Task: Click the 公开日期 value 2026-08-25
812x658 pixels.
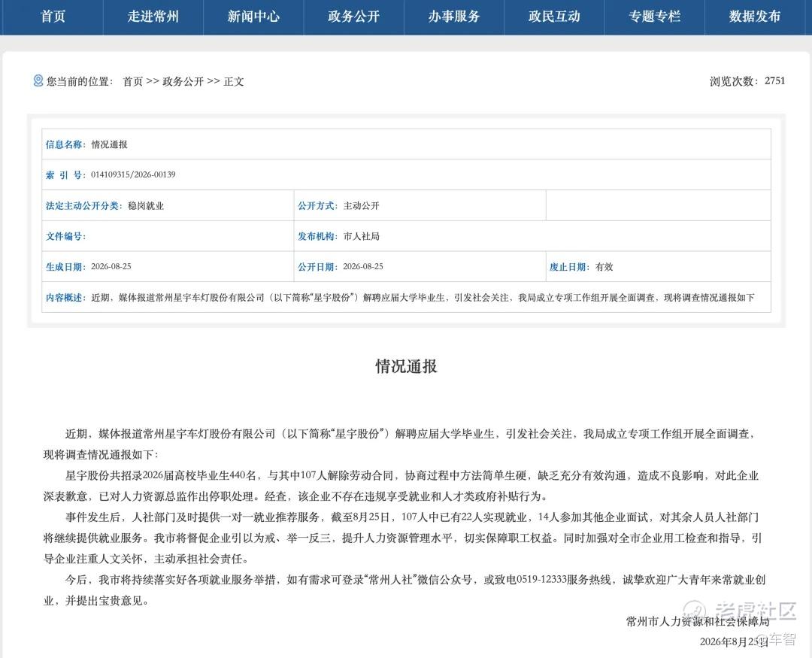Action: point(363,266)
